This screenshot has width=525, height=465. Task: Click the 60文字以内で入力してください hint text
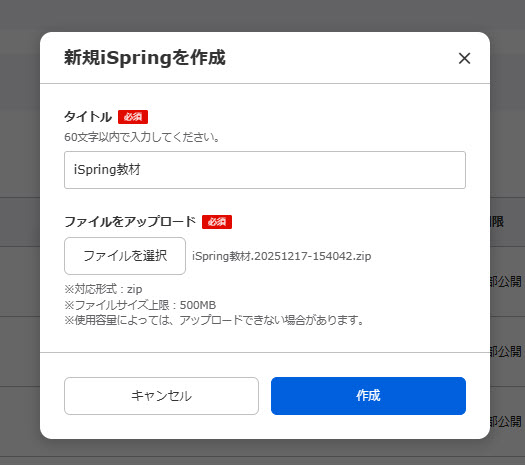[x=142, y=137]
